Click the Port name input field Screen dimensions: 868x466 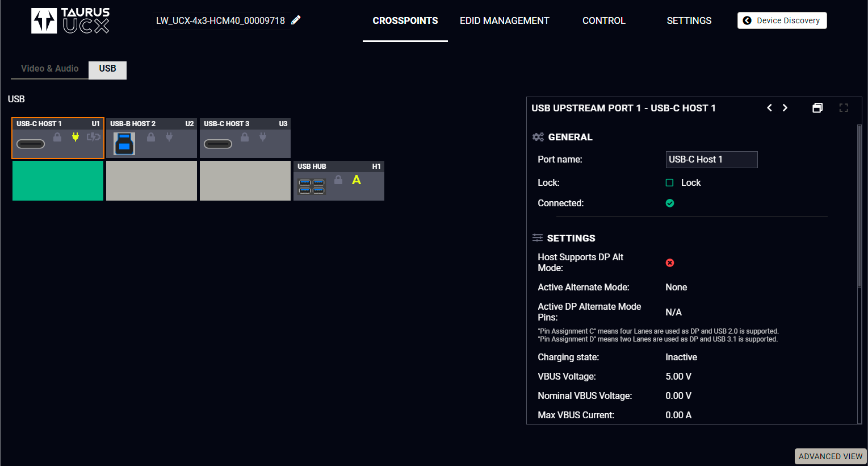click(x=711, y=160)
